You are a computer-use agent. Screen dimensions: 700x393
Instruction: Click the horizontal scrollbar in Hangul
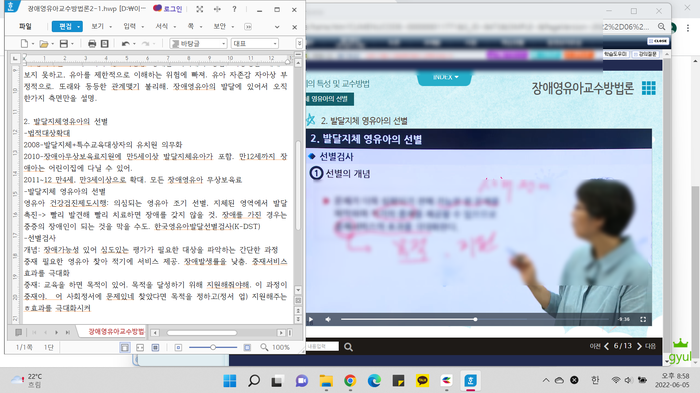point(202,333)
